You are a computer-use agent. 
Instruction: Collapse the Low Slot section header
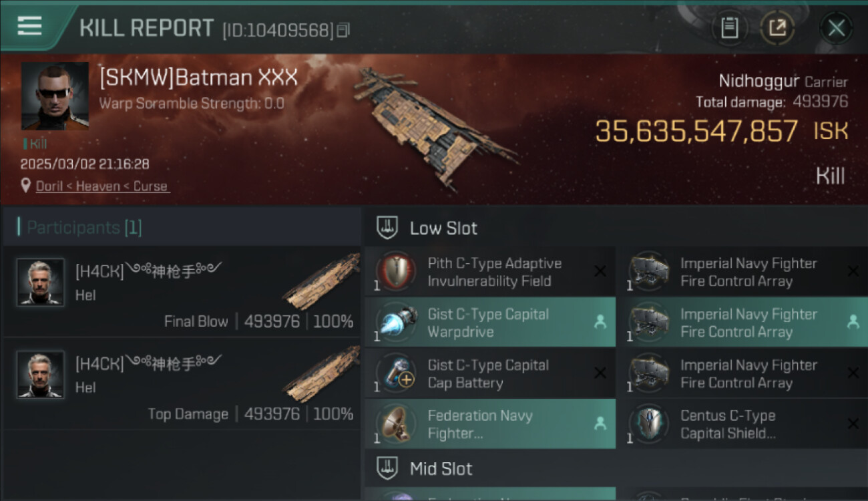[x=615, y=228]
